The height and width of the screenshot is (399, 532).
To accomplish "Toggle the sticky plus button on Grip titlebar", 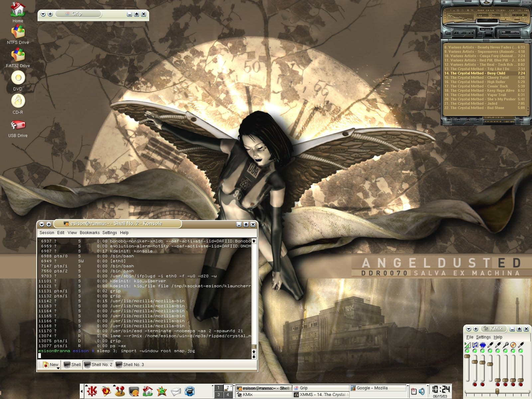I will 50,14.
